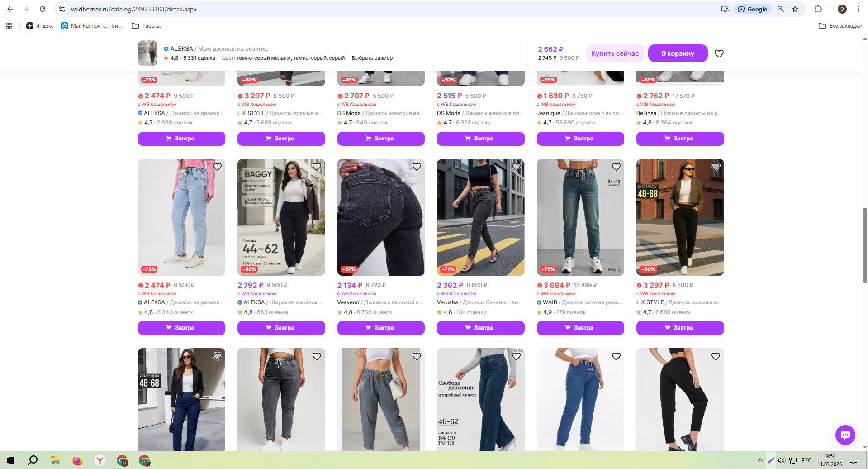Reload the Wildberries page
The height and width of the screenshot is (469, 868).
coord(43,9)
